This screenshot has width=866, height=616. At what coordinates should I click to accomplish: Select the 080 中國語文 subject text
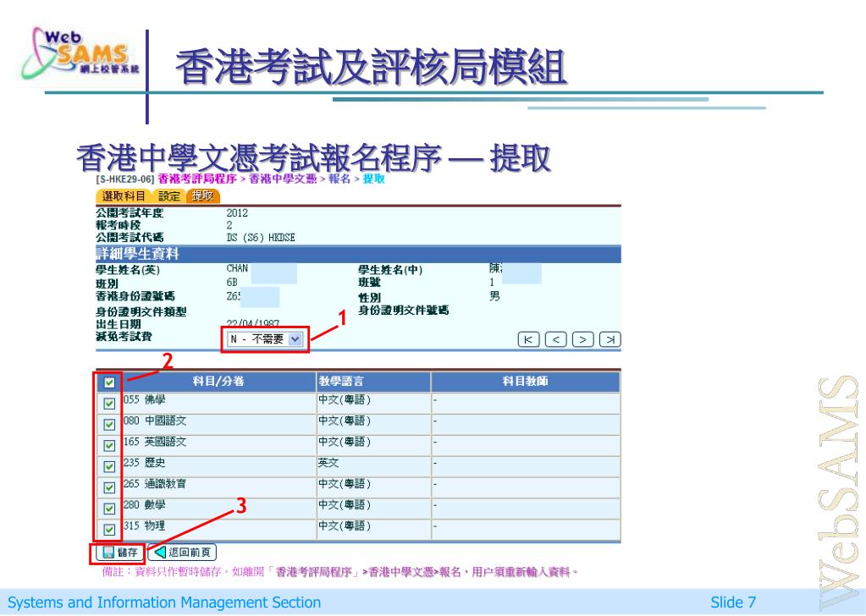coord(155,421)
